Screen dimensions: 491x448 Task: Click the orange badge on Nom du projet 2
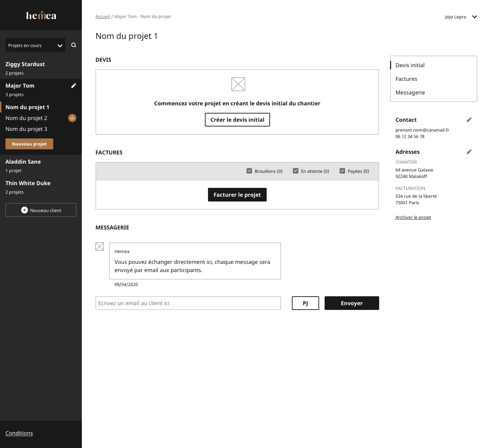pyautogui.click(x=72, y=118)
